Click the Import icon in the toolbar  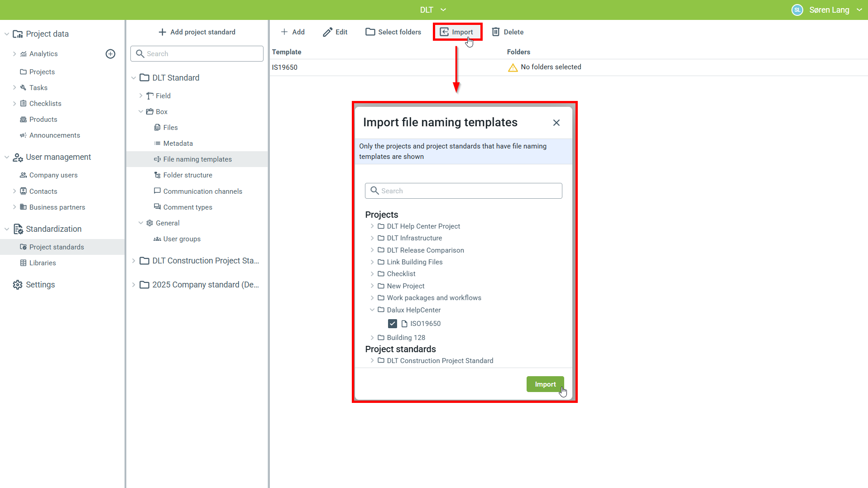coord(444,32)
